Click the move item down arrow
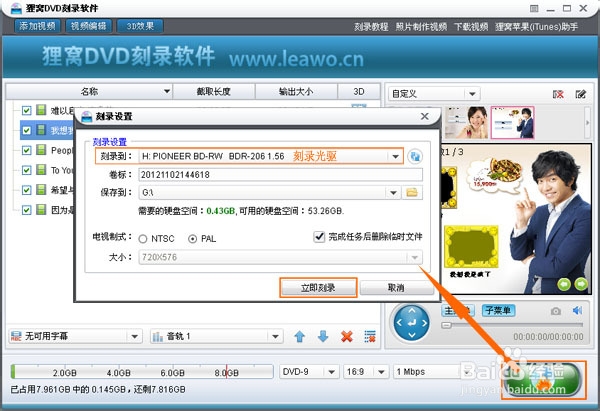The height and width of the screenshot is (411, 600). 323,336
